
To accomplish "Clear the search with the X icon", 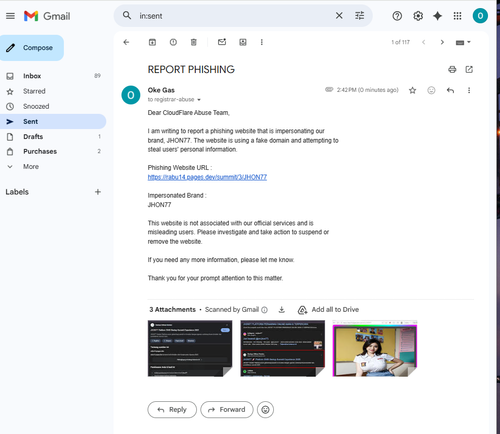I will click(339, 16).
